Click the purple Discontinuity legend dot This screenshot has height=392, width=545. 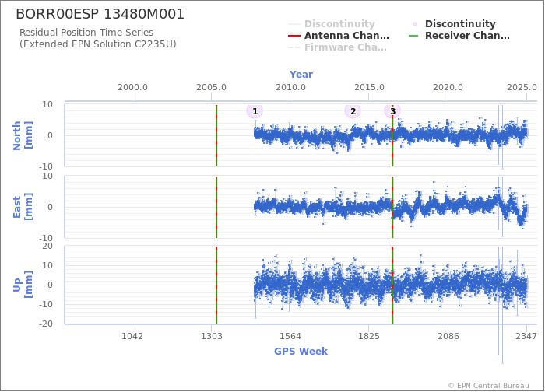pyautogui.click(x=415, y=24)
